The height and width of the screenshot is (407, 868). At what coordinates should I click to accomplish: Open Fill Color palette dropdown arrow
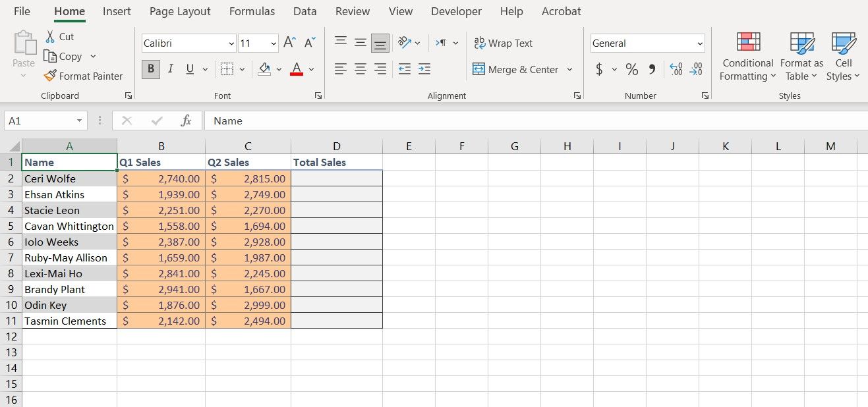[279, 69]
